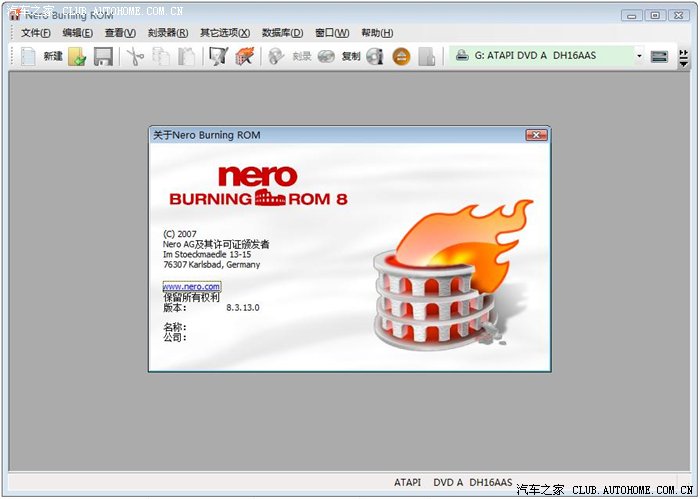Click the 刻录 burn label

[302, 56]
